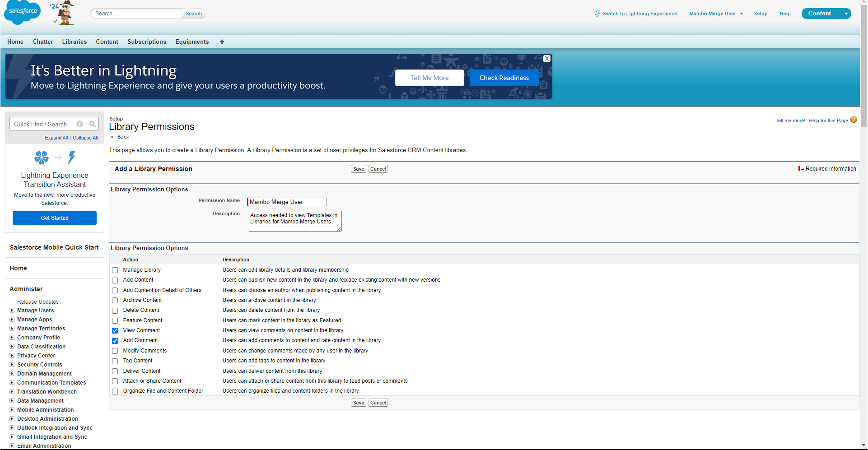Click the Lightning Experience Transition Assistant graphic
This screenshot has height=450, width=868.
click(x=54, y=158)
